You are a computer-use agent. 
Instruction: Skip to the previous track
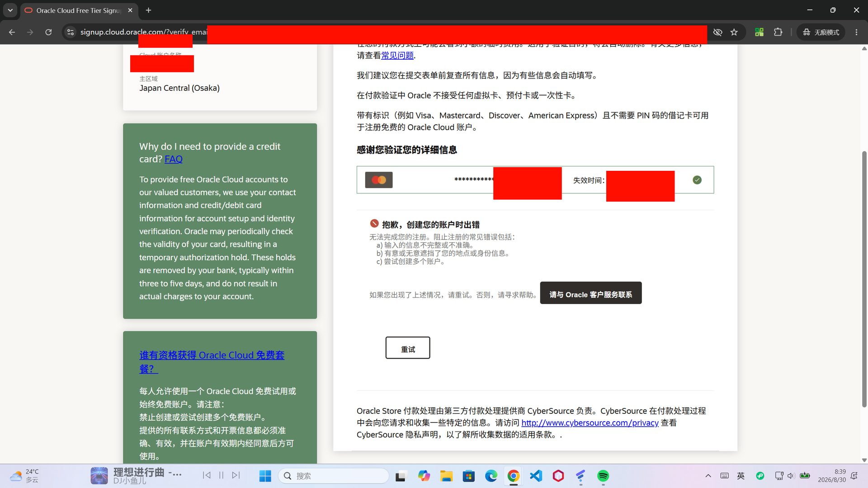coord(207,475)
